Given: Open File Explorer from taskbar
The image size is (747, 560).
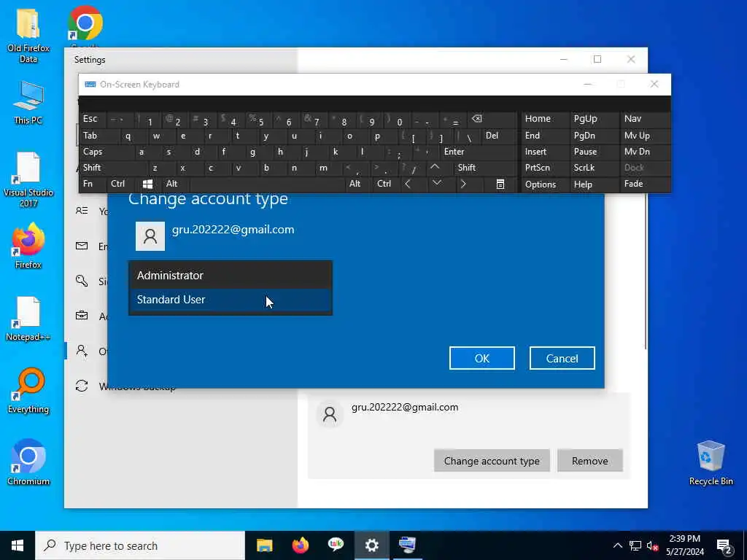Looking at the screenshot, I should [x=264, y=545].
